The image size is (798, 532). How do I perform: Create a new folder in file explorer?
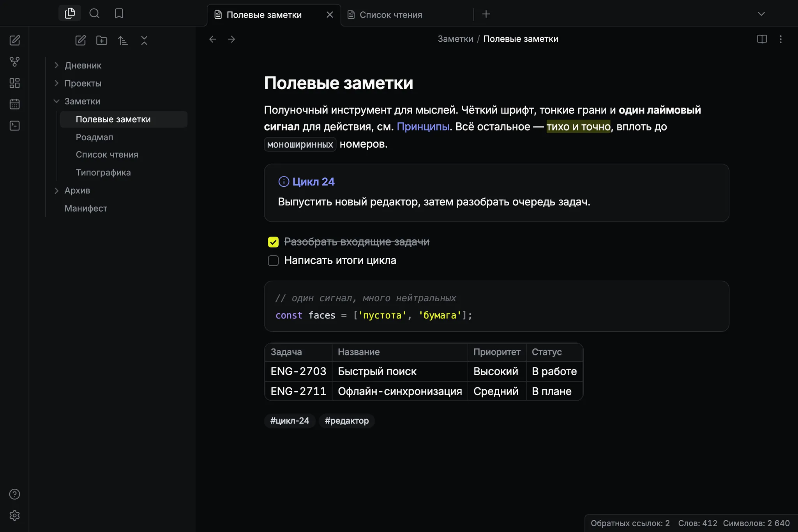click(102, 40)
